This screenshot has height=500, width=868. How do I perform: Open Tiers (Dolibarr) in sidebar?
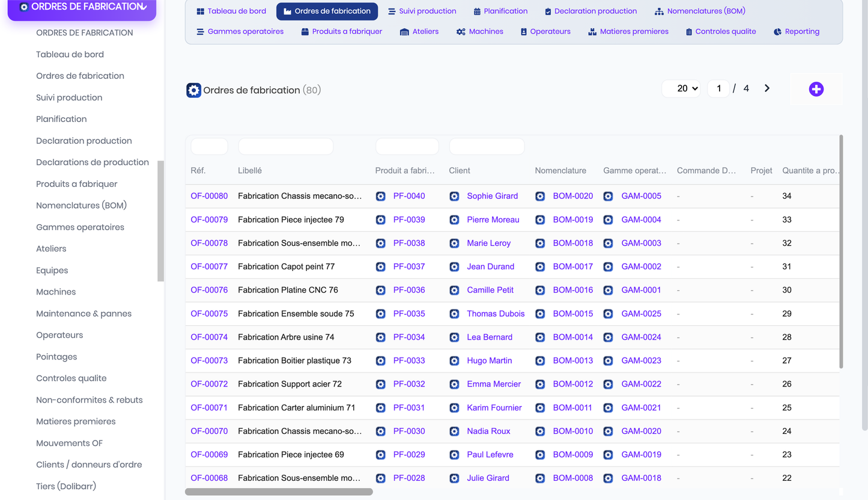tap(66, 486)
